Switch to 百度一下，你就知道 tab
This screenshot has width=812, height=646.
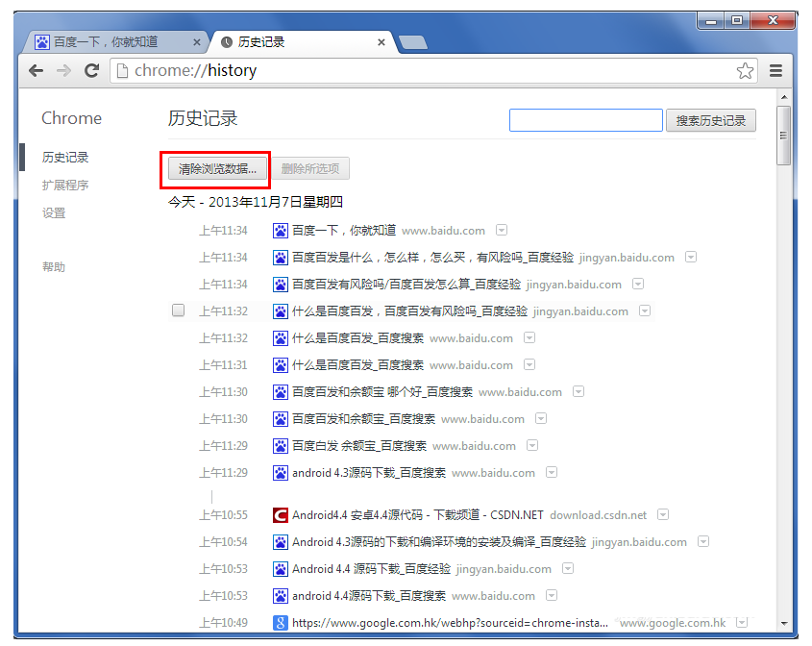(x=106, y=42)
